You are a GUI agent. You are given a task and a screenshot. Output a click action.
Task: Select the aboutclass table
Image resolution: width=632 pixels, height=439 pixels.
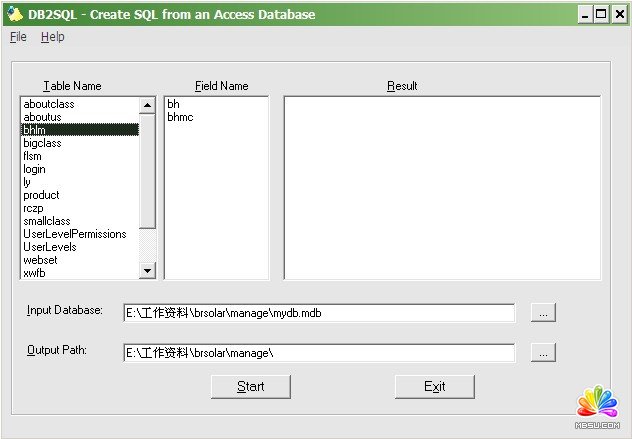[49, 104]
